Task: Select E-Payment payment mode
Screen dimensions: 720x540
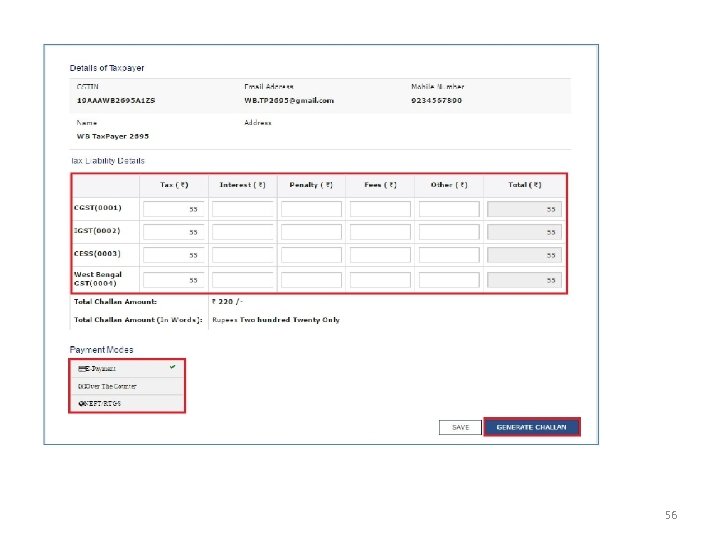Action: point(127,368)
